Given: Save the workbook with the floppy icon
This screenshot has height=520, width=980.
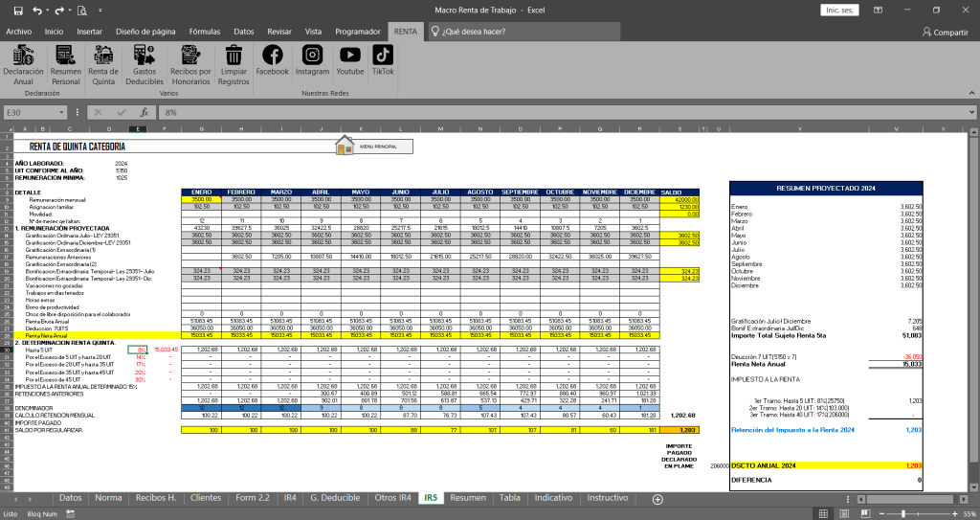Looking at the screenshot, I should [18, 10].
